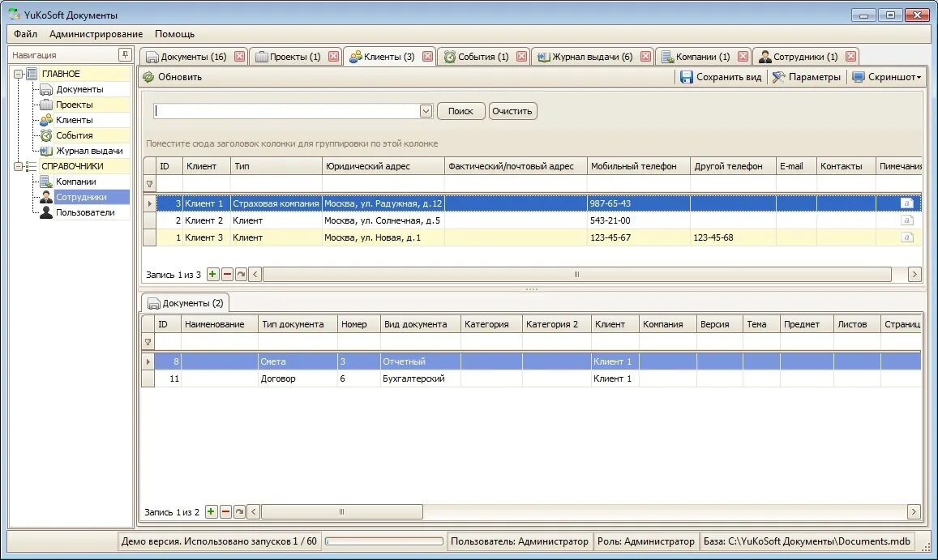Screen dimensions: 938x560
Task: Pin the Навигация panel
Action: [x=124, y=55]
